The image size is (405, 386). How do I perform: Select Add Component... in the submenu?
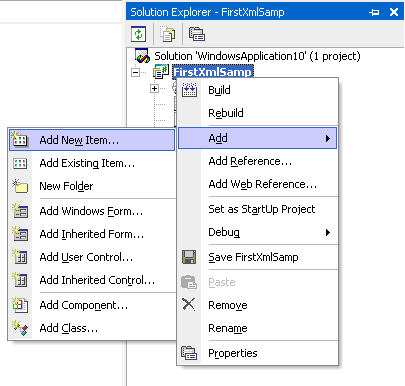point(92,305)
